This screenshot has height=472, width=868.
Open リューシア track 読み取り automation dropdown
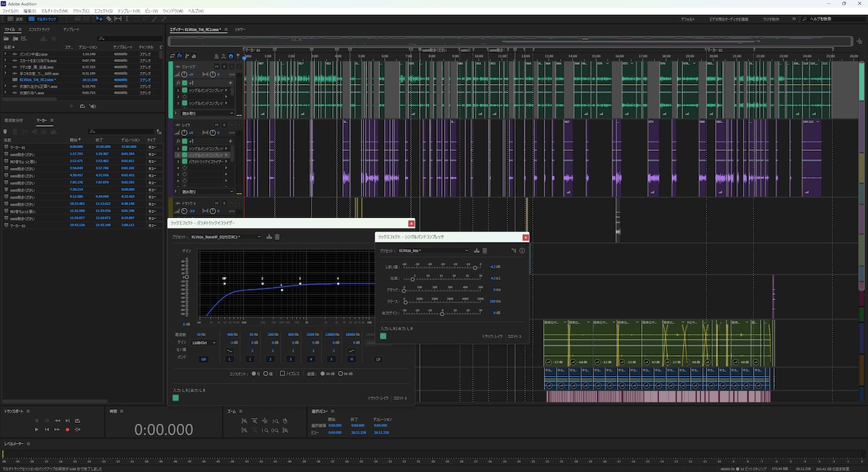pos(207,113)
